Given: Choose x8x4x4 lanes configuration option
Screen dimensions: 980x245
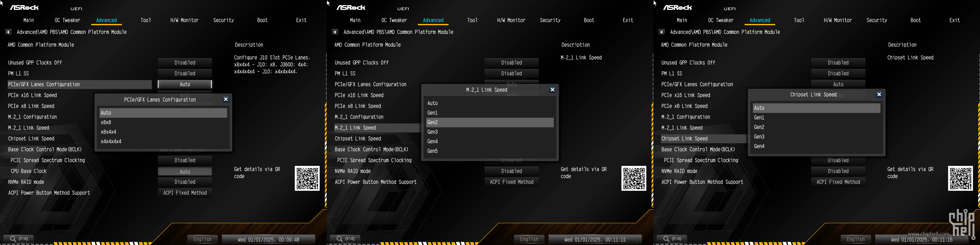Looking at the screenshot, I should (x=163, y=132).
